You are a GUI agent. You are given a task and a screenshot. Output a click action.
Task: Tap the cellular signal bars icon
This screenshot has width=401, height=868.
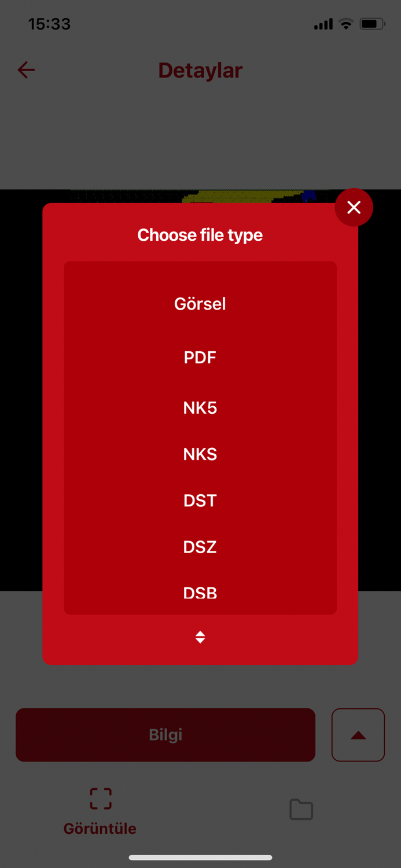[x=323, y=24]
